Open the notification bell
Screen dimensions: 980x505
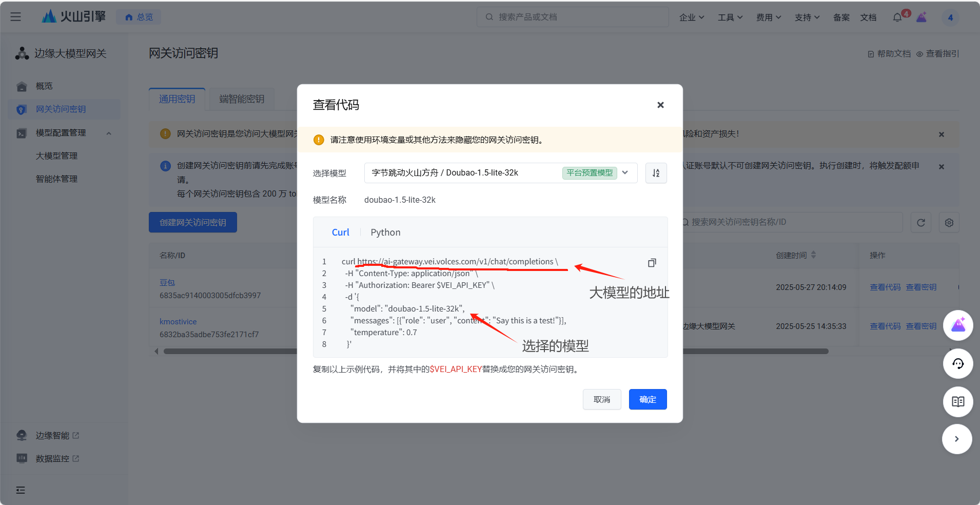[x=898, y=17]
